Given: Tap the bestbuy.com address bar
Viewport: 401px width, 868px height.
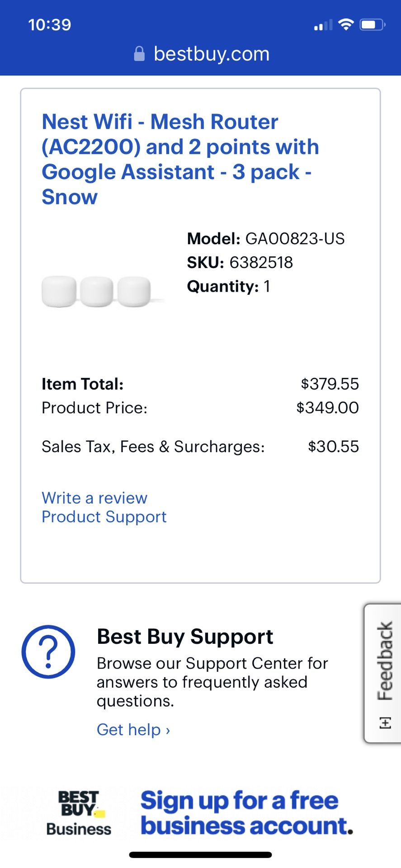Looking at the screenshot, I should pos(211,54).
